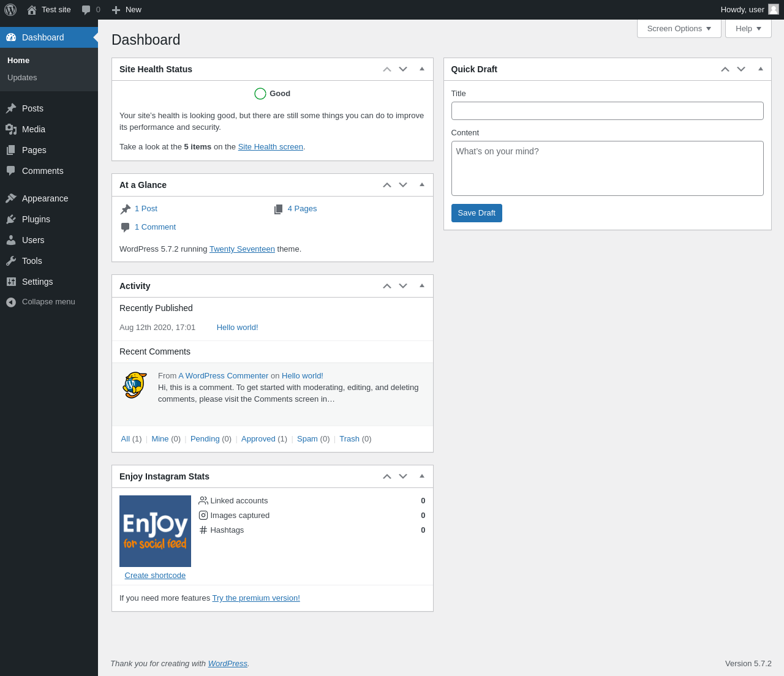Click the Dashboard gauge icon
This screenshot has width=784, height=676.
coord(11,37)
